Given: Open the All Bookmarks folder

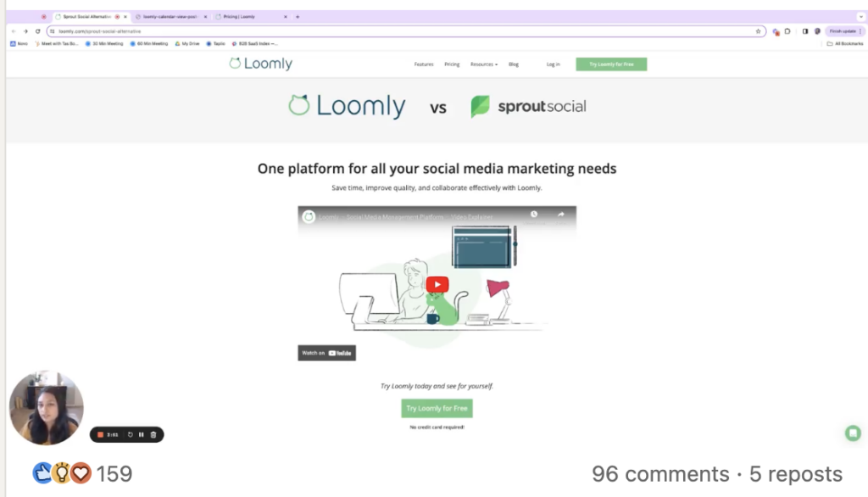Looking at the screenshot, I should click(x=845, y=44).
